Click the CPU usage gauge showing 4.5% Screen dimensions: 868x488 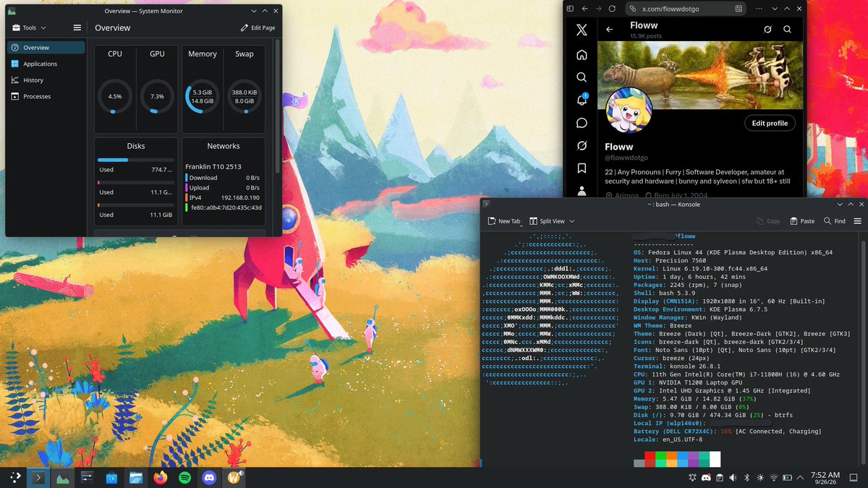click(115, 96)
